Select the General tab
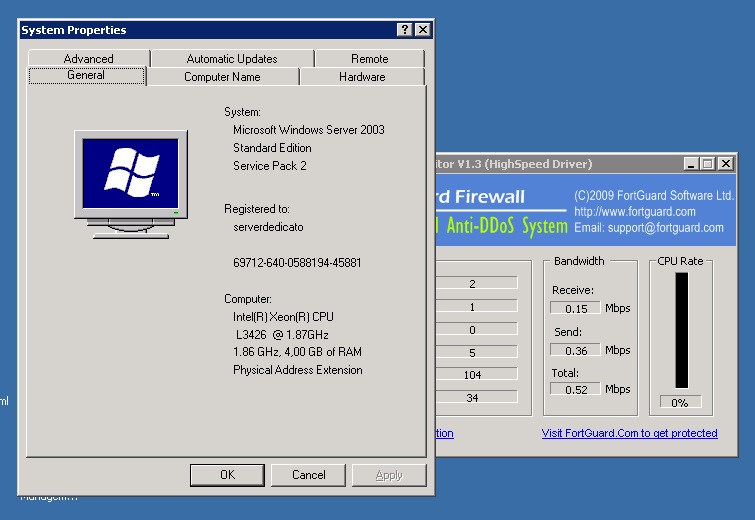The width and height of the screenshot is (755, 520). coord(86,76)
